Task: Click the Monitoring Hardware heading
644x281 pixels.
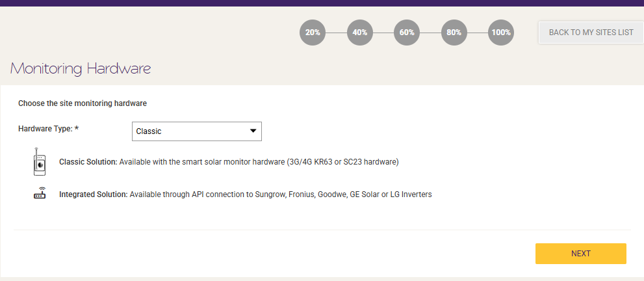Action: tap(81, 68)
